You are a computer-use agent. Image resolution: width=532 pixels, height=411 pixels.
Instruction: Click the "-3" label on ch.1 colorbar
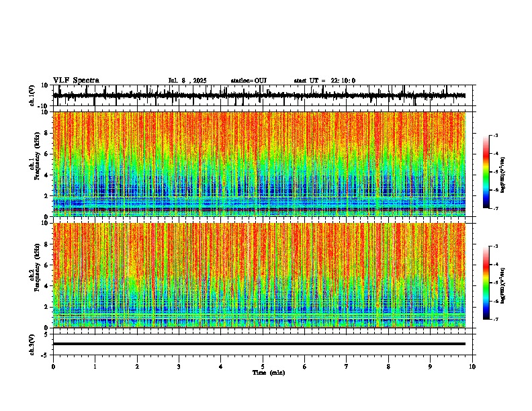[x=495, y=135]
